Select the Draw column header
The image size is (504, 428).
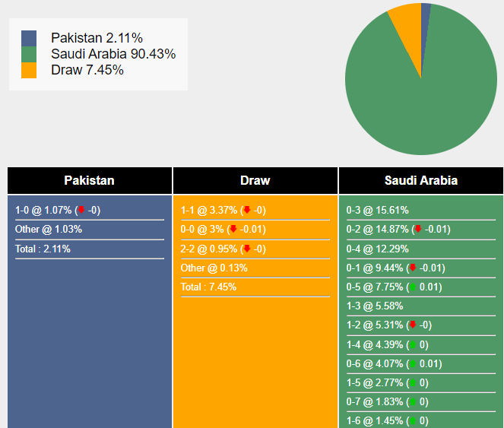click(x=255, y=181)
